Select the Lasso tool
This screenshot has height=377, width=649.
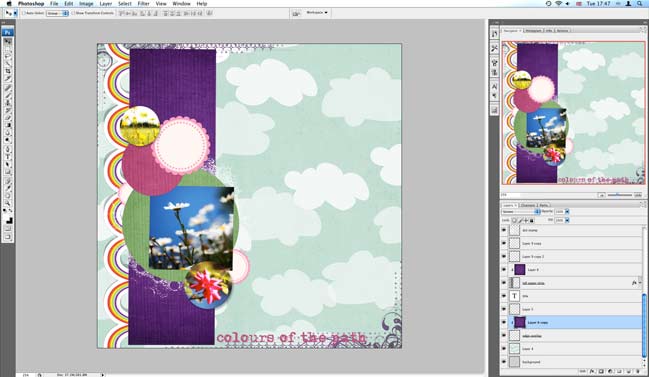[x=8, y=56]
